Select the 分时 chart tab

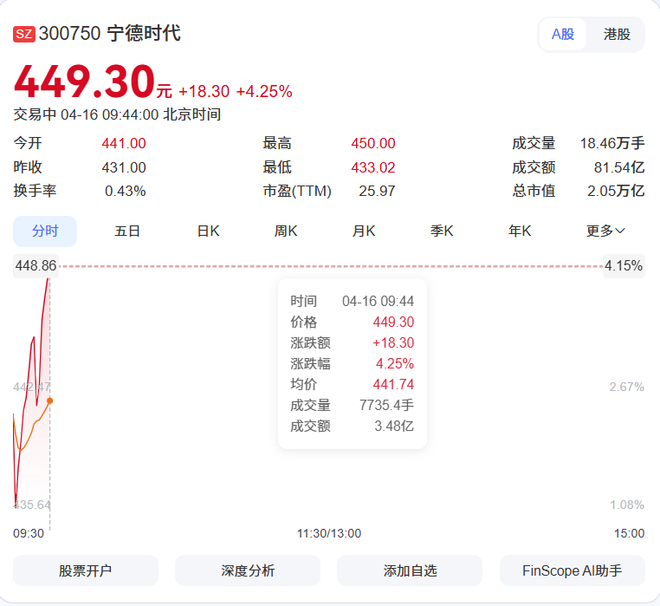(x=45, y=231)
